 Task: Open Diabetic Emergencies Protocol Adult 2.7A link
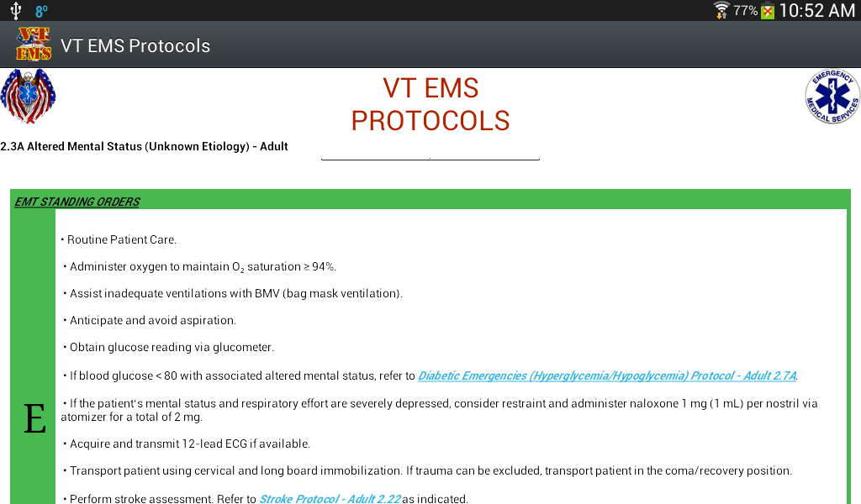[607, 375]
